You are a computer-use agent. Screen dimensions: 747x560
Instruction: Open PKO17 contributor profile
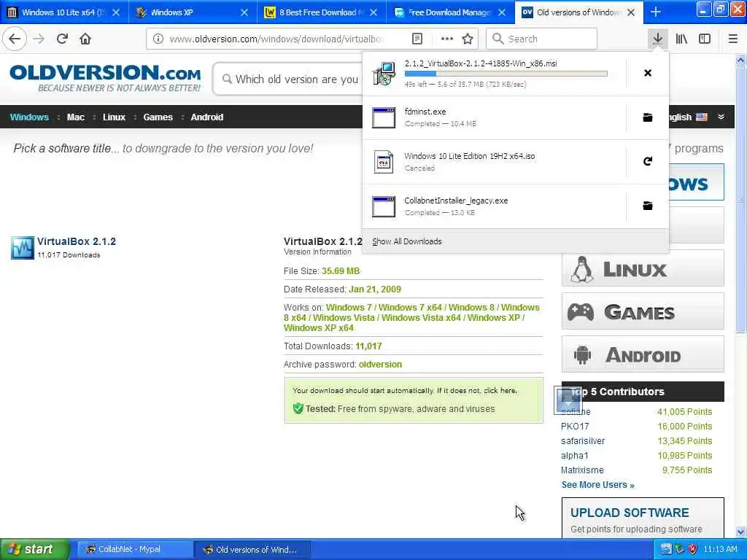point(575,426)
